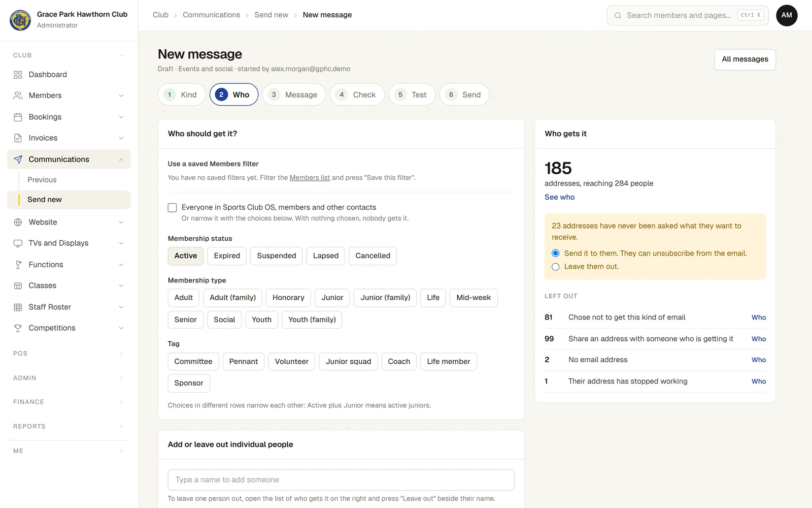Image resolution: width=812 pixels, height=508 pixels.
Task: Click the Grace Park Hawthorn Club logo
Action: (20, 20)
